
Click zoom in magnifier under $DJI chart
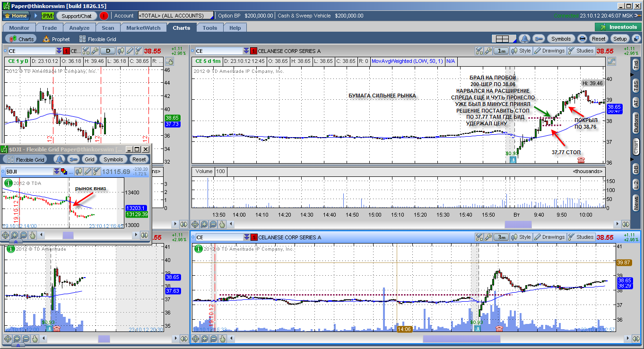(15, 235)
